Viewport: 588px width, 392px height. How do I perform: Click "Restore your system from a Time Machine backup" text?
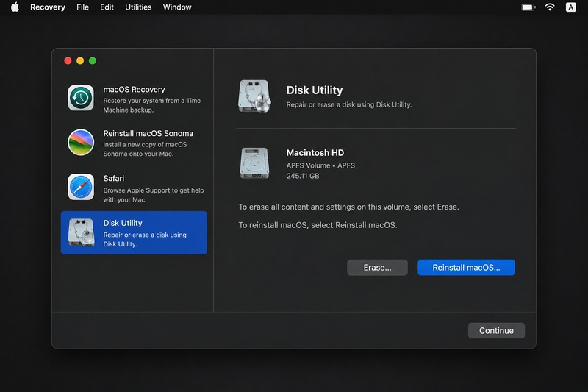152,105
